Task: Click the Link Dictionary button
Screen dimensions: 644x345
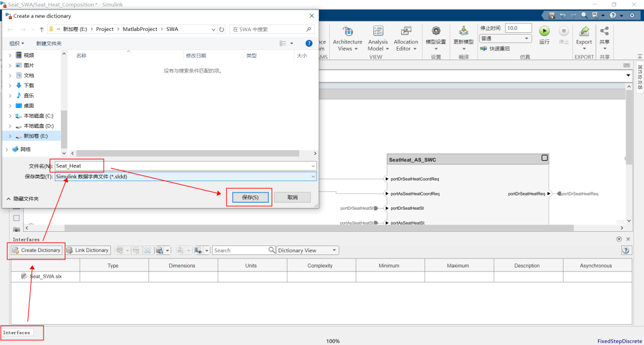Action: [88, 250]
